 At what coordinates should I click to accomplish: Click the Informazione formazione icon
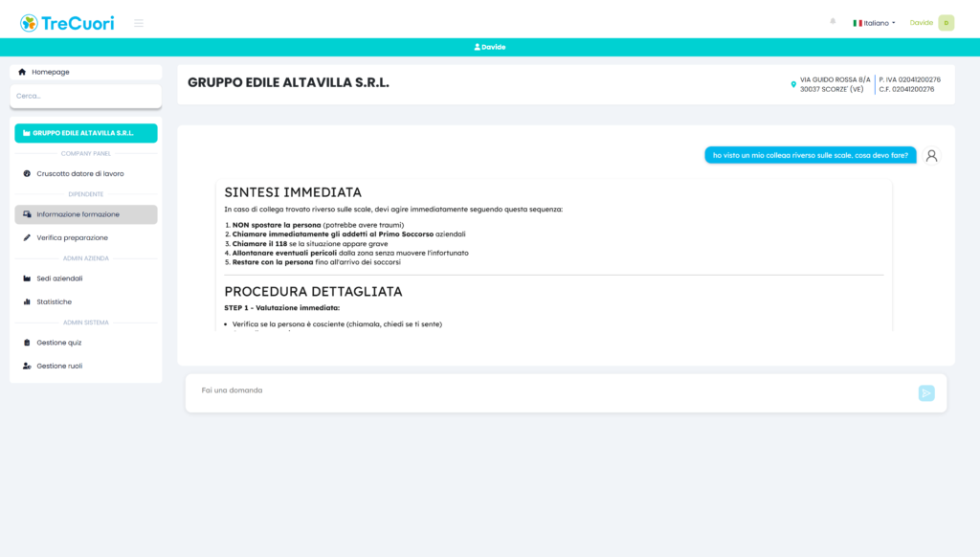27,214
